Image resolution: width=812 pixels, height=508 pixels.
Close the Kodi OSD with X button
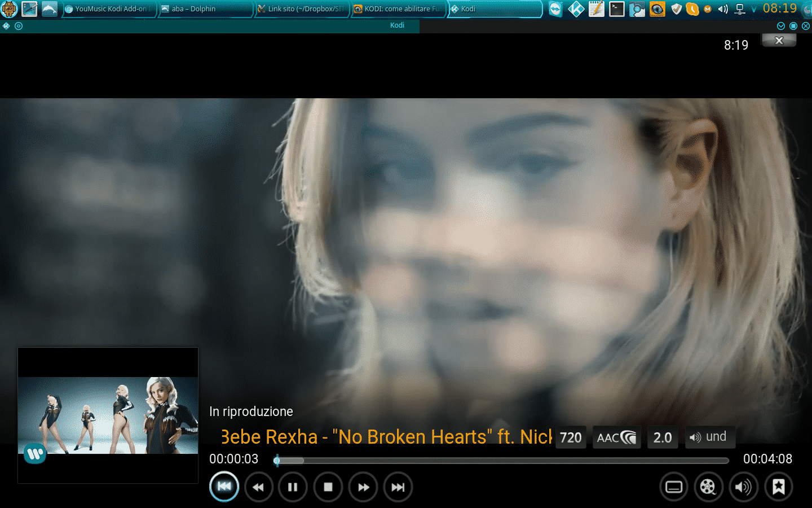tap(779, 40)
